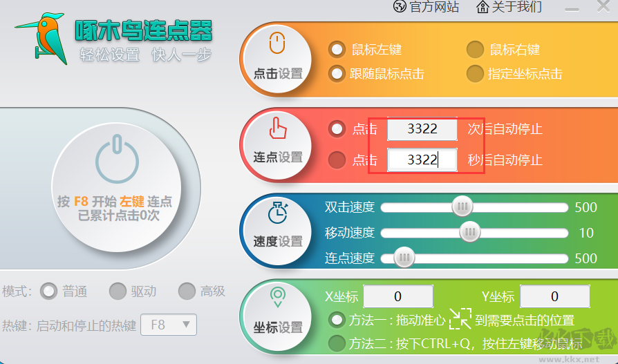The width and height of the screenshot is (618, 364).
Task: Select 方法二 CTRL+Q radio button
Action: point(337,343)
